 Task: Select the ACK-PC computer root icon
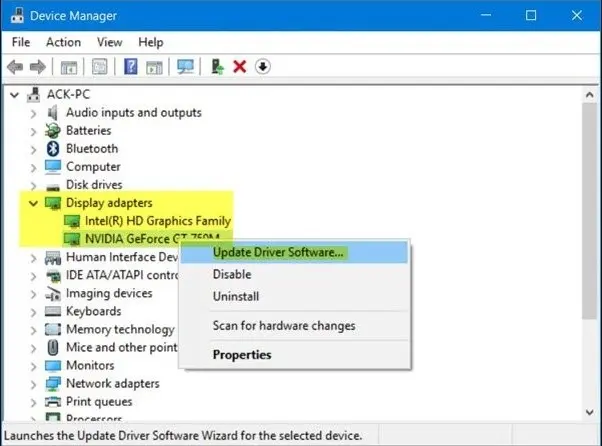click(x=34, y=94)
